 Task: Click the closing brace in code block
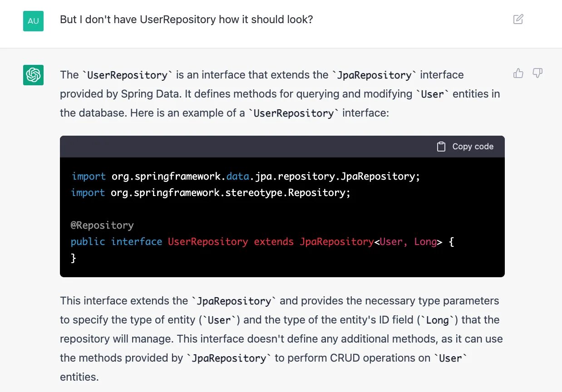pos(74,258)
